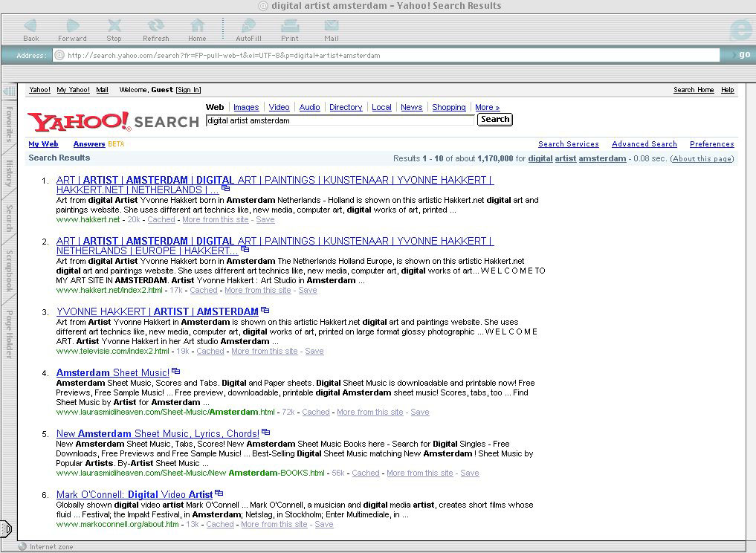Switch to News search tab

click(x=411, y=108)
